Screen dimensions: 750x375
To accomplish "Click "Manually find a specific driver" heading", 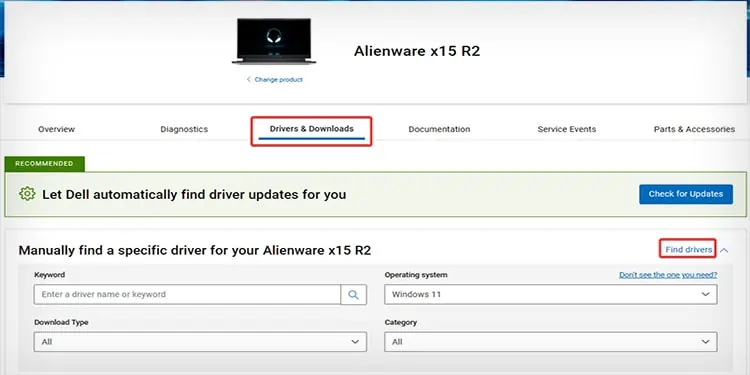I will (195, 250).
